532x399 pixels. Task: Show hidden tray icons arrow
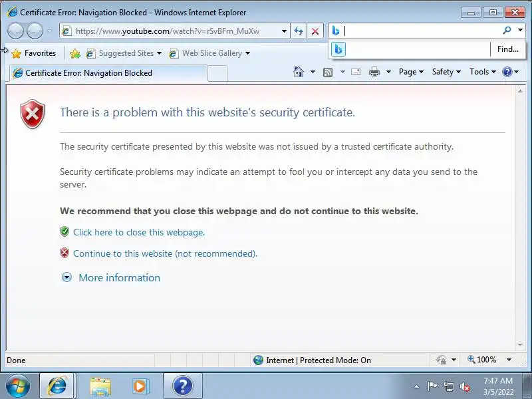coord(417,386)
